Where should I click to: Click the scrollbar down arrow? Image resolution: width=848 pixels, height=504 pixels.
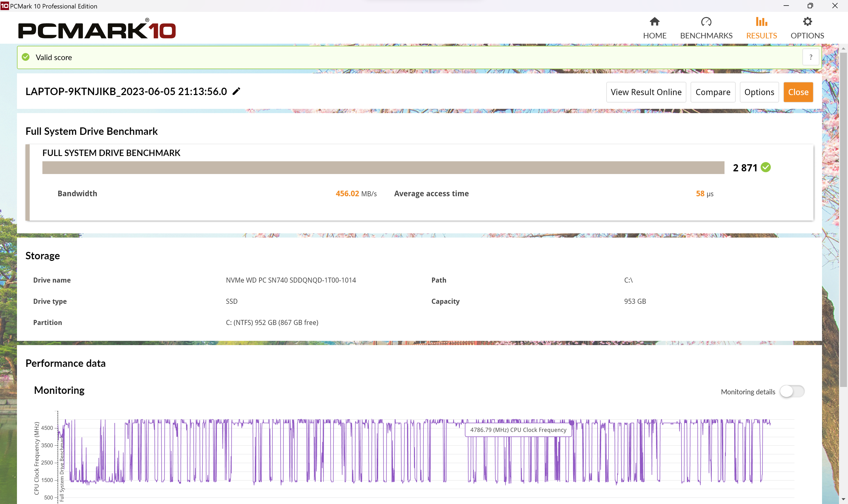[x=843, y=499]
